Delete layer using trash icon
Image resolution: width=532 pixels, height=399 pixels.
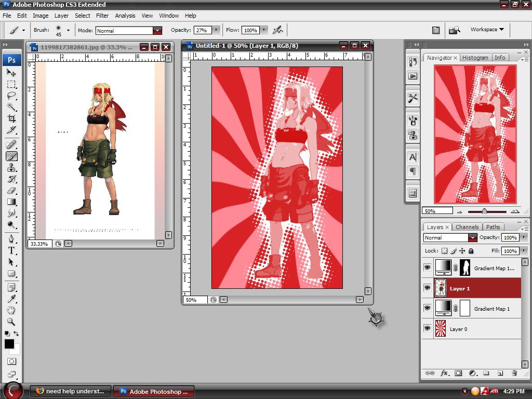click(514, 373)
